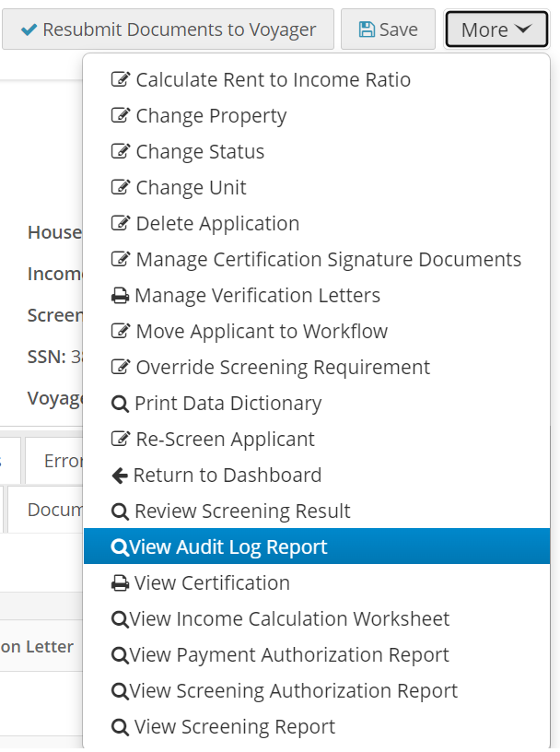Open the Change Status option

pos(200,152)
